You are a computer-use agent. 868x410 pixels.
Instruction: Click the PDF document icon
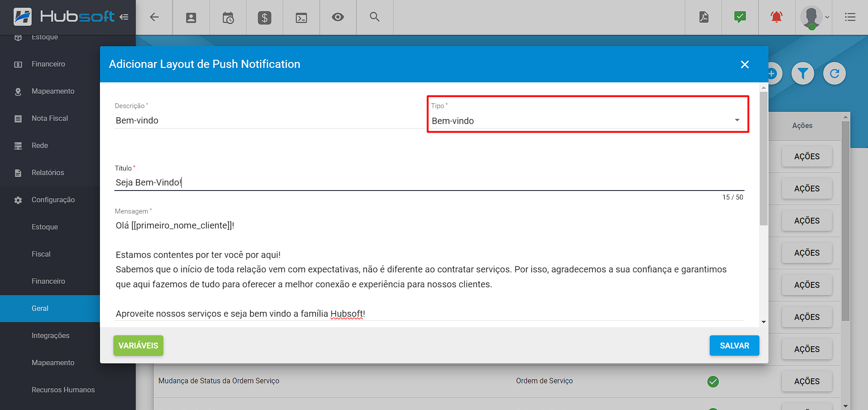point(703,17)
